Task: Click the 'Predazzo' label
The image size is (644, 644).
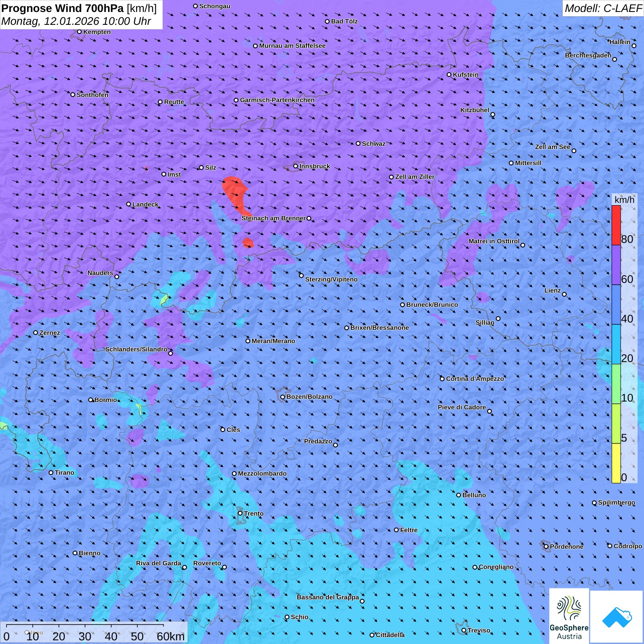Action: [x=318, y=441]
